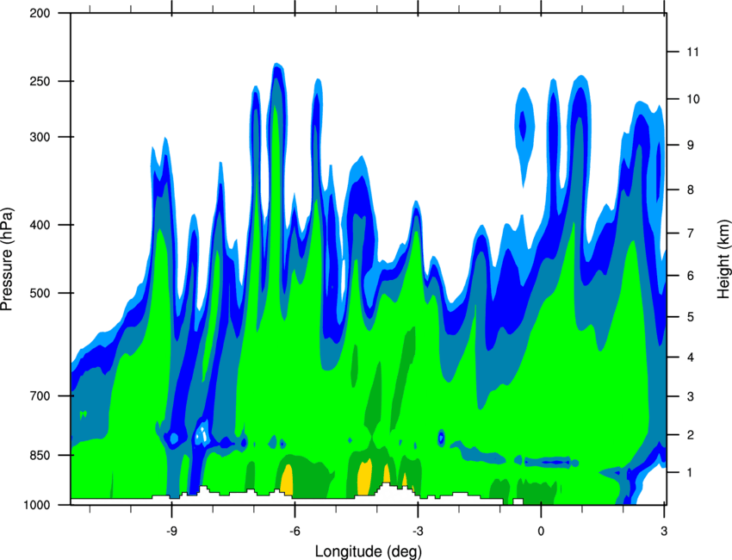Select the 300 pressure tick label

pyautogui.click(x=40, y=137)
